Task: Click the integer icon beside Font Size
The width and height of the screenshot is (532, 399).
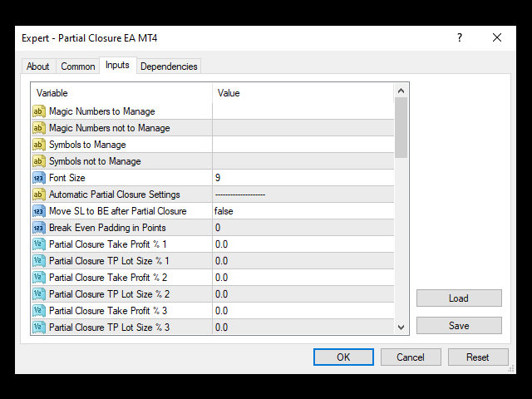Action: click(38, 178)
